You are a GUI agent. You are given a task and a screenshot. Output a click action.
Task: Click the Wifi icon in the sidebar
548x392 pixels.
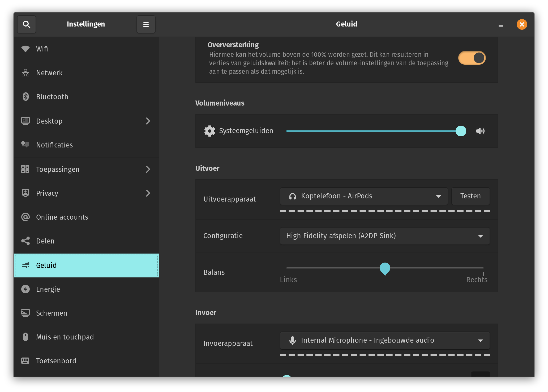click(25, 49)
